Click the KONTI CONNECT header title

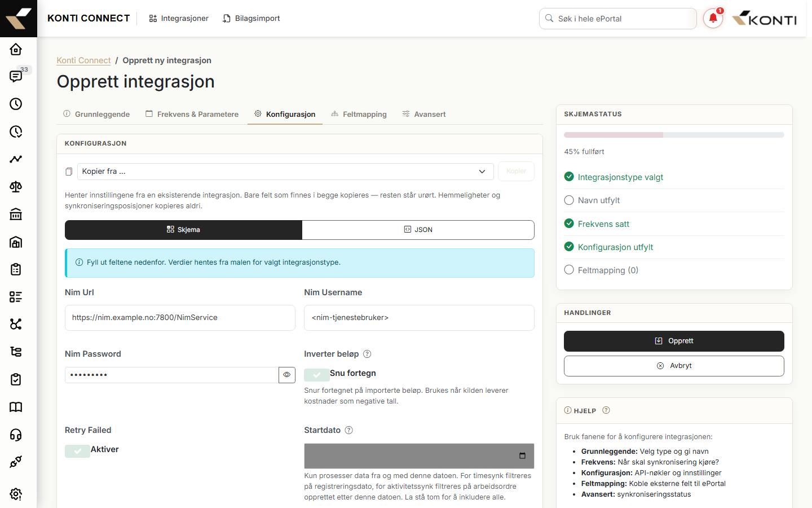pos(89,19)
